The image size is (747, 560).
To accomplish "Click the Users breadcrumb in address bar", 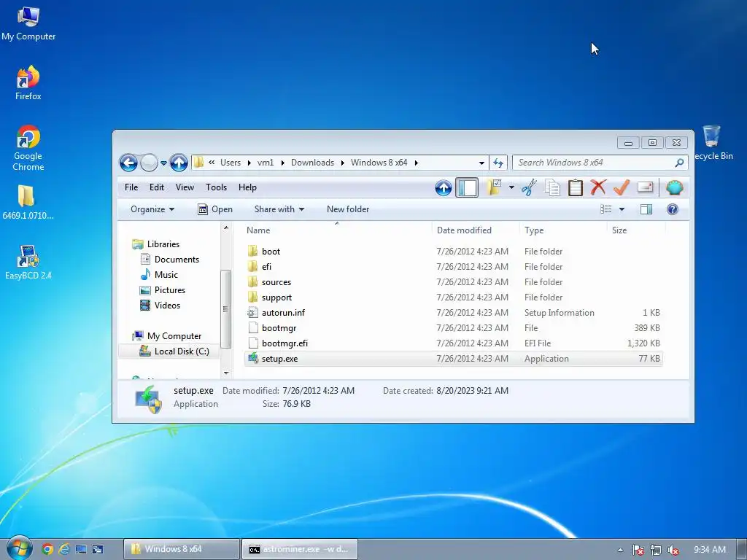I will coord(231,163).
